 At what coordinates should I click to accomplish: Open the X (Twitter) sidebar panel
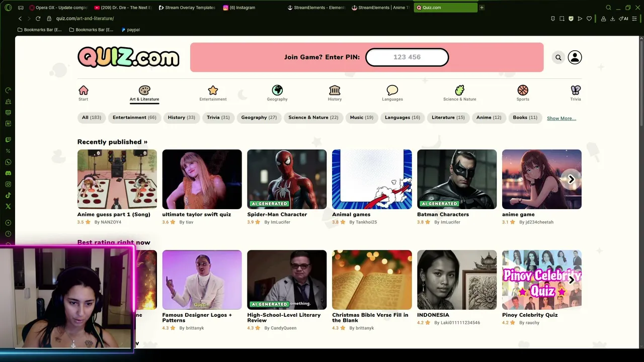[8, 206]
